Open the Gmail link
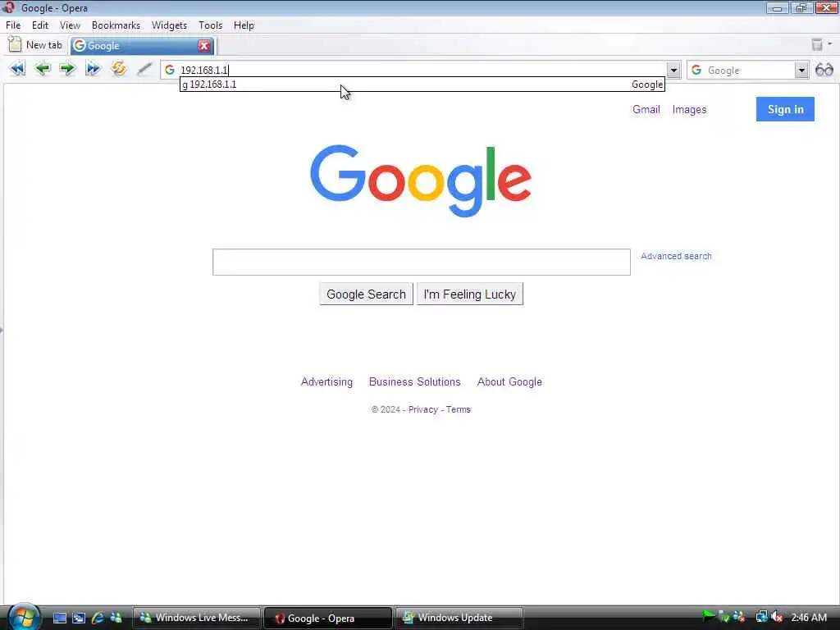This screenshot has height=630, width=840. [x=646, y=109]
